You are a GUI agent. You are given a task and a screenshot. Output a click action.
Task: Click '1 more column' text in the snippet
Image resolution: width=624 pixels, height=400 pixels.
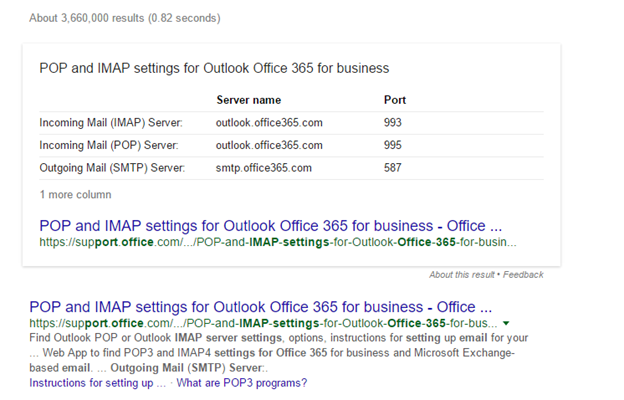pos(76,195)
